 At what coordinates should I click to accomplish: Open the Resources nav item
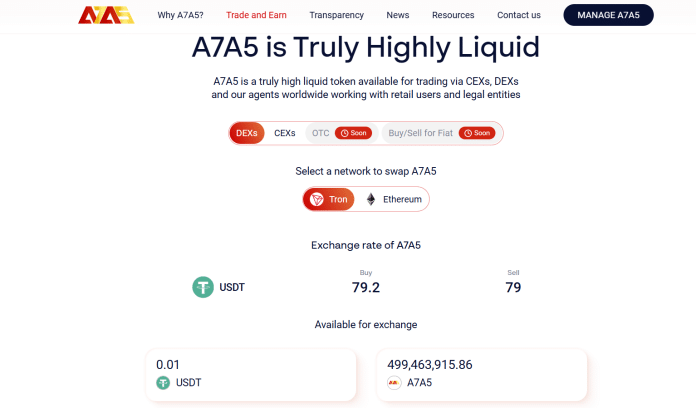pyautogui.click(x=453, y=15)
